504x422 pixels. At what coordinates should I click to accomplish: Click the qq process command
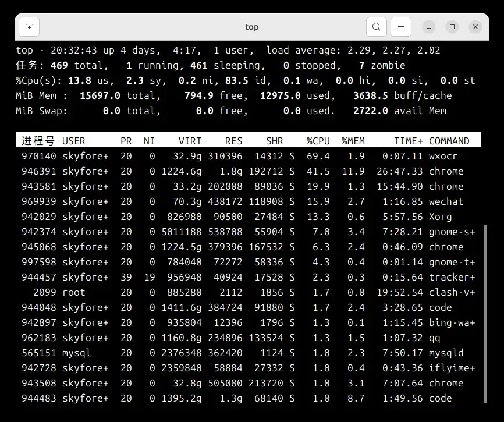[x=434, y=338]
